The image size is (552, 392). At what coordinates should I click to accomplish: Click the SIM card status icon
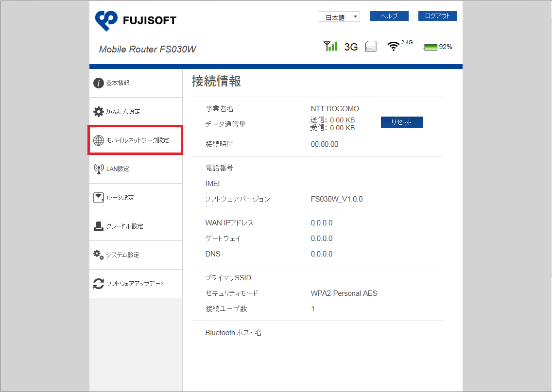371,47
